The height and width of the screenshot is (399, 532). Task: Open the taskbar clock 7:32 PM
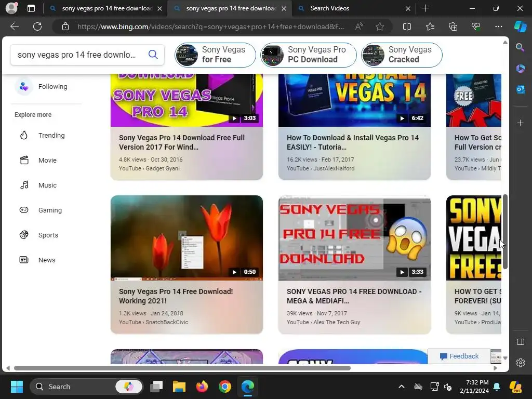474,387
